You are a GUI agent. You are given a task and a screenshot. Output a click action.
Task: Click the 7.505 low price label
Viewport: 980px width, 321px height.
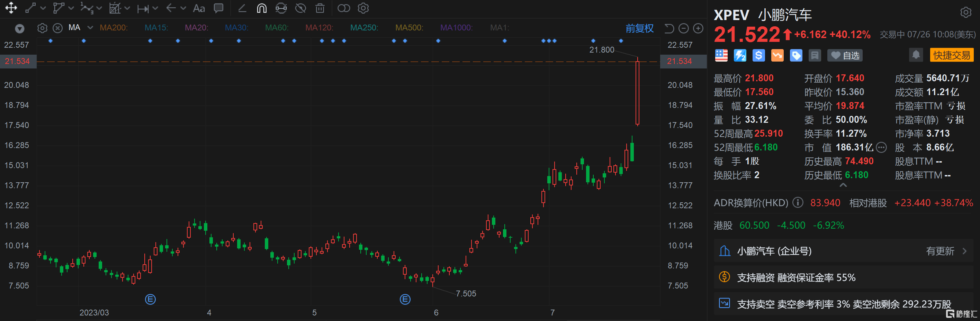466,294
